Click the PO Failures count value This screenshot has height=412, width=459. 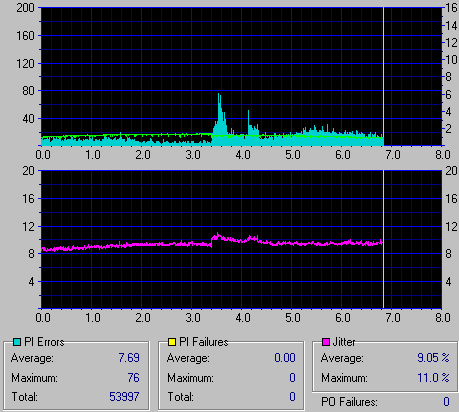pyautogui.click(x=446, y=402)
